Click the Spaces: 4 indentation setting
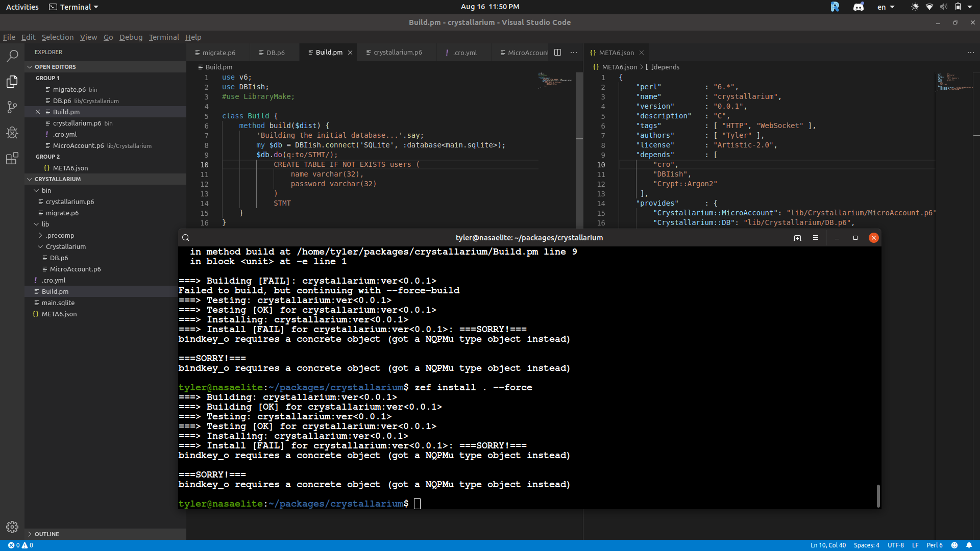The image size is (980, 551). [867, 545]
